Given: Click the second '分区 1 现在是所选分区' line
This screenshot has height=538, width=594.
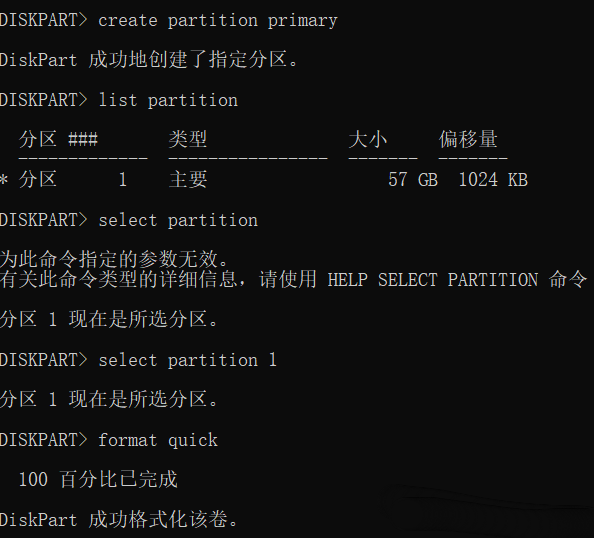Looking at the screenshot, I should [x=109, y=399].
